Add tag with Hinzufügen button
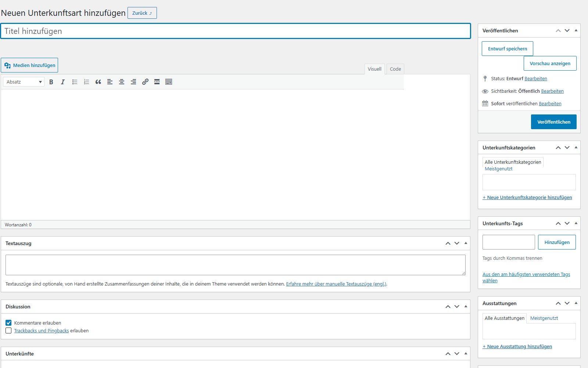Viewport: 588px width, 368px height. tap(557, 242)
